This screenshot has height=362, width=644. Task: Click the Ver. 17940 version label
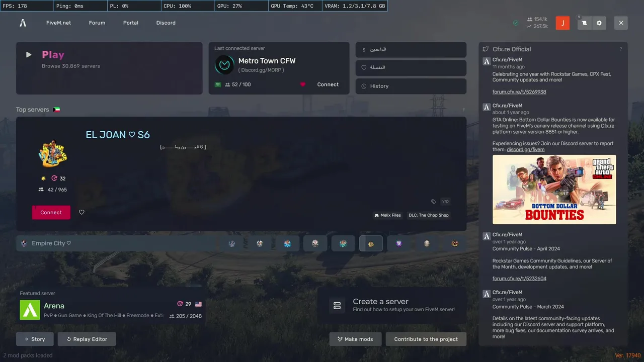tap(627, 355)
